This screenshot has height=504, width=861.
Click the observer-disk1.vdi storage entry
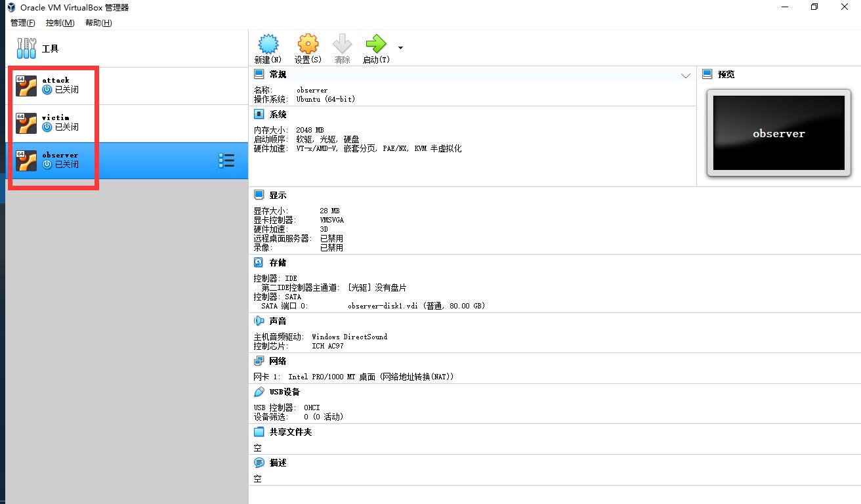click(416, 306)
